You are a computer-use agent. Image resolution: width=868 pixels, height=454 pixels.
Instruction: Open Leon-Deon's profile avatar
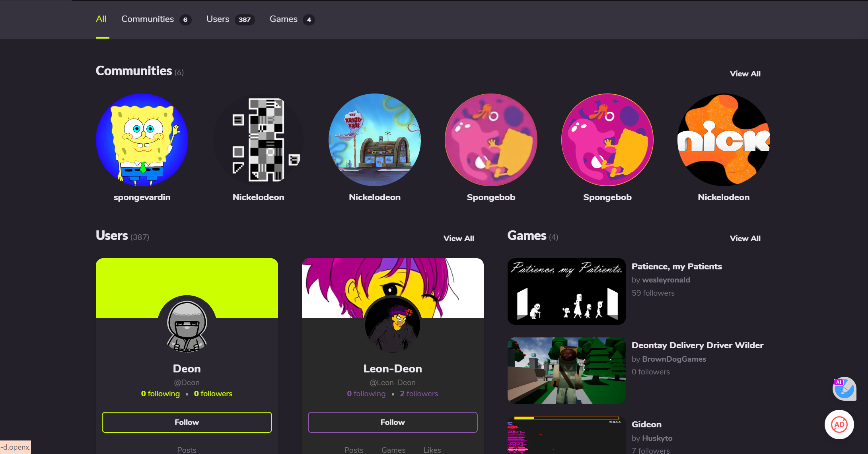click(392, 324)
